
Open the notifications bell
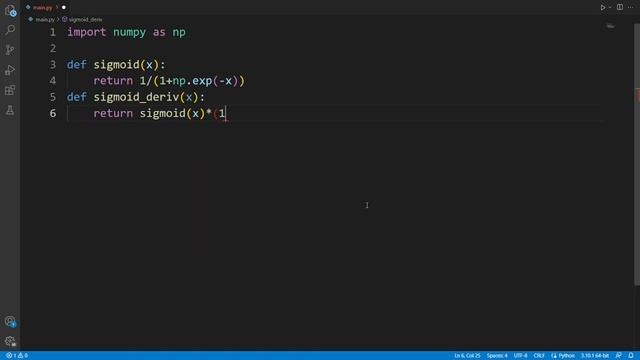[631, 356]
